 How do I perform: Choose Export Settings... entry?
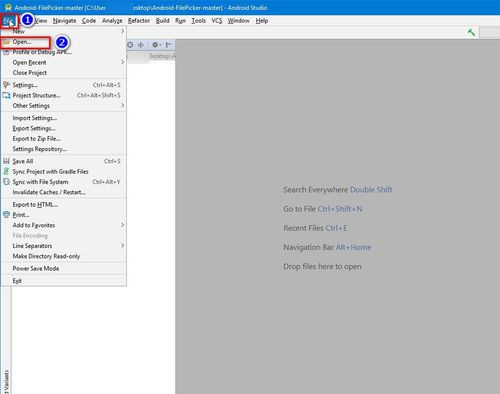point(63,128)
